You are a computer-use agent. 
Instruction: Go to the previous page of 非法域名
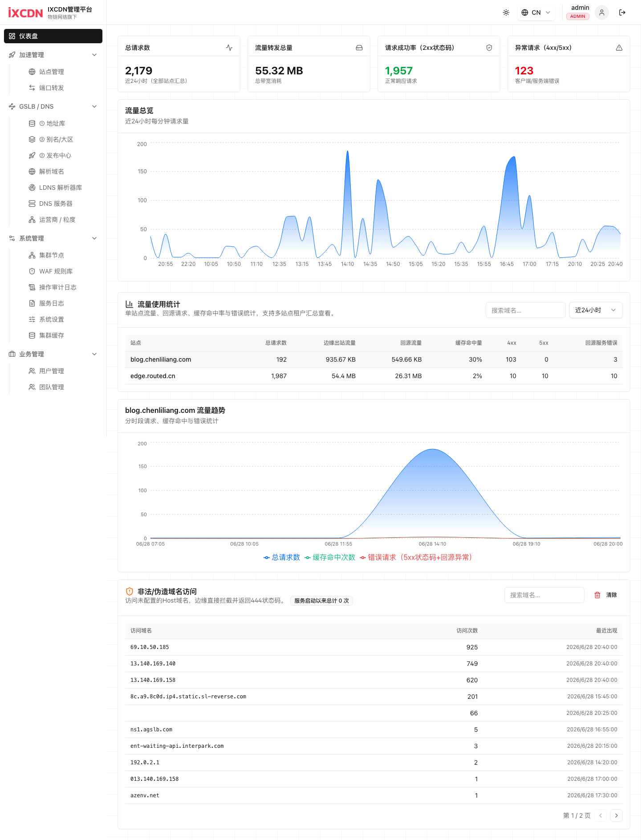click(600, 816)
